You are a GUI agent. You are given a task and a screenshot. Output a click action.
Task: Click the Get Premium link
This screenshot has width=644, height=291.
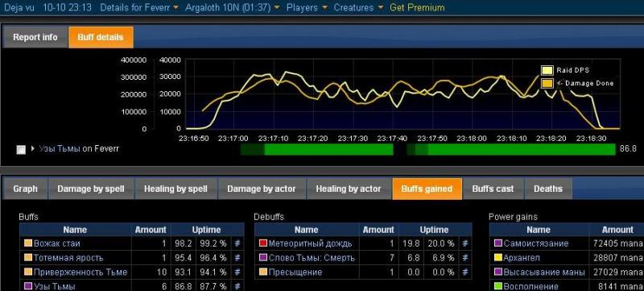(x=417, y=7)
